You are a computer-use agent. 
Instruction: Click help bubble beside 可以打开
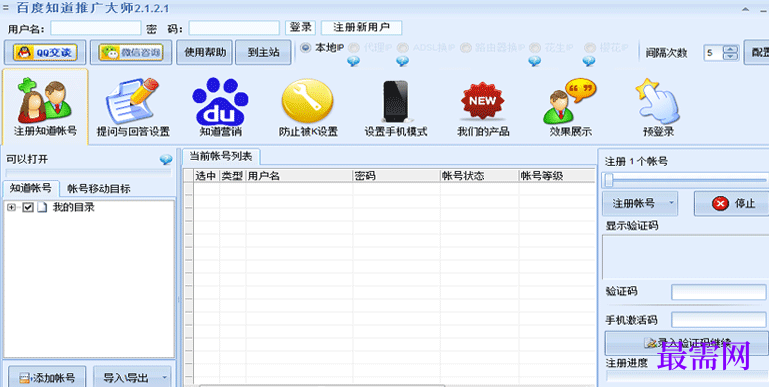[166, 160]
